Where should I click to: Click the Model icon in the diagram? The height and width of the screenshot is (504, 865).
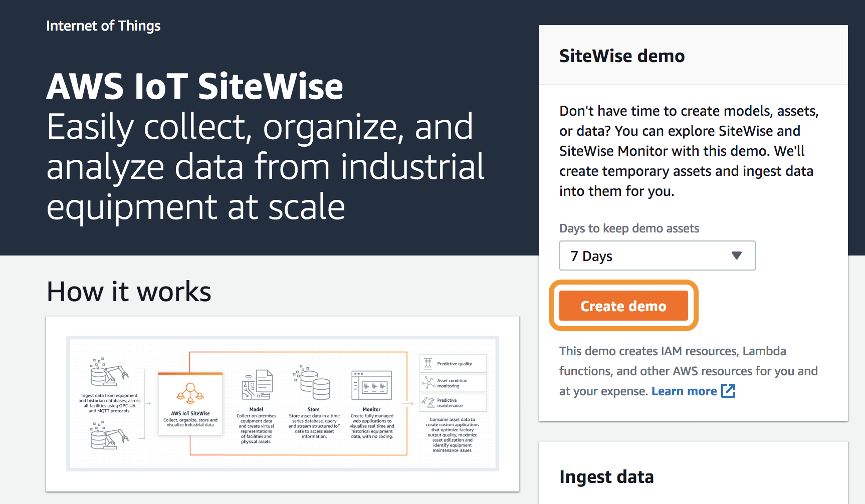coord(257,385)
